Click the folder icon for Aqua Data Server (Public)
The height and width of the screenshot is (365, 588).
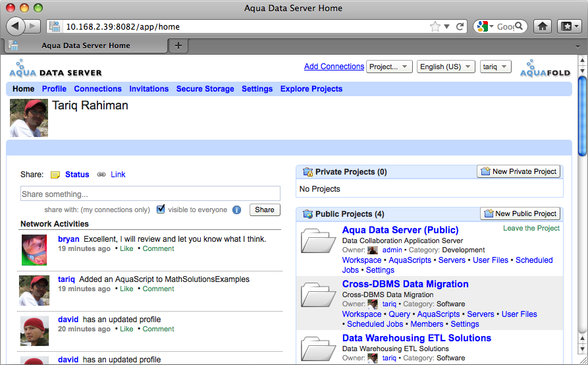(x=319, y=240)
